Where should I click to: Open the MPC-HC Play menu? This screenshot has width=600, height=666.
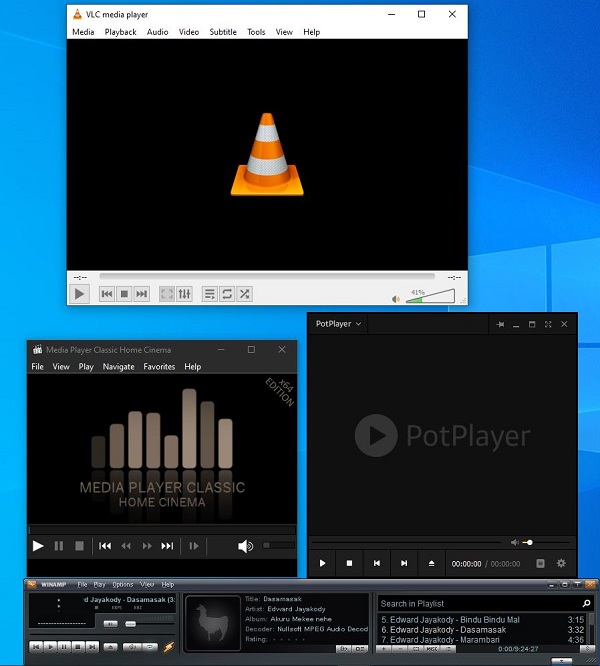point(86,367)
